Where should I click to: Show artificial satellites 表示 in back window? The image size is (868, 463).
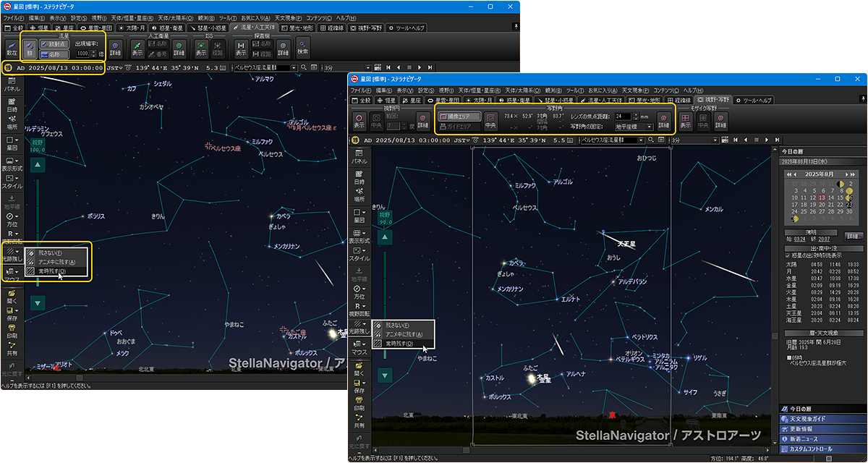pyautogui.click(x=137, y=48)
